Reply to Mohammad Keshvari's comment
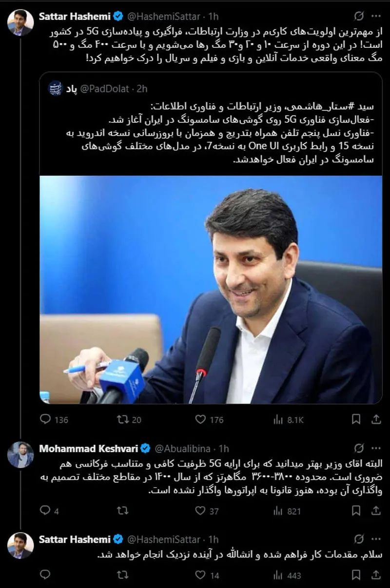The image size is (390, 588). [45, 510]
